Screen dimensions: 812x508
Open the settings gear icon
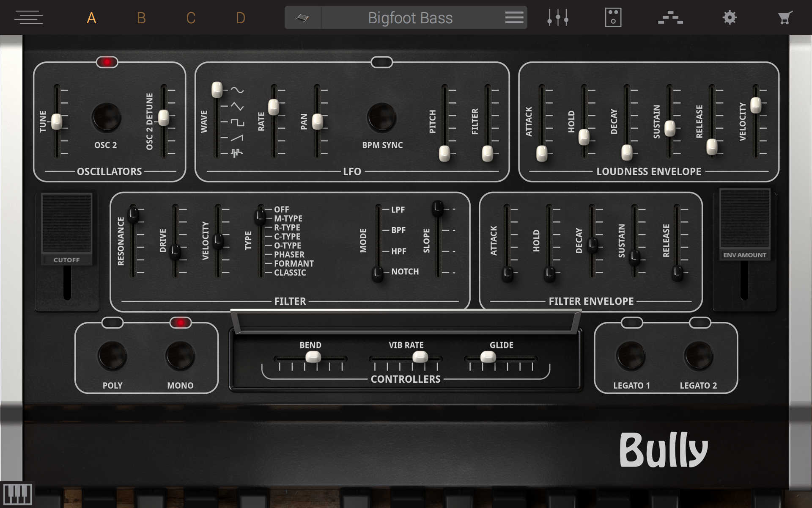click(x=730, y=18)
